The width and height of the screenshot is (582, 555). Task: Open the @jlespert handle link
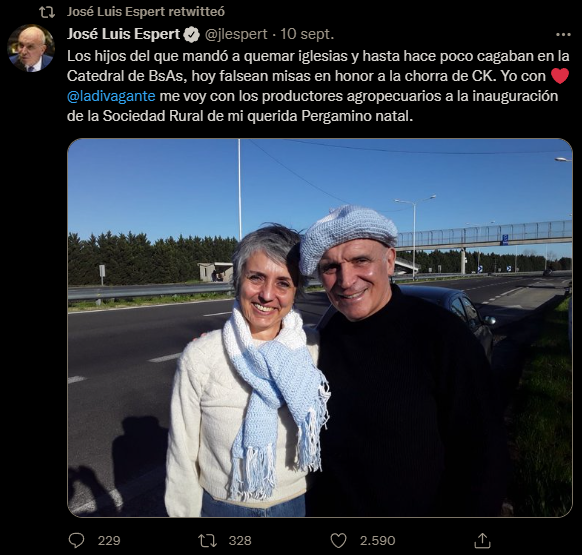236,34
